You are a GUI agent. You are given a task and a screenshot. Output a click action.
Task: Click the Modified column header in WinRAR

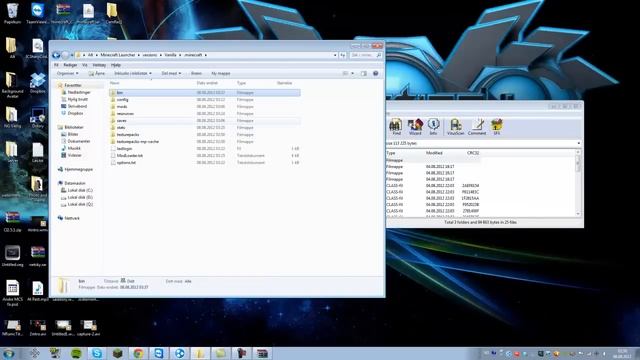(x=434, y=153)
